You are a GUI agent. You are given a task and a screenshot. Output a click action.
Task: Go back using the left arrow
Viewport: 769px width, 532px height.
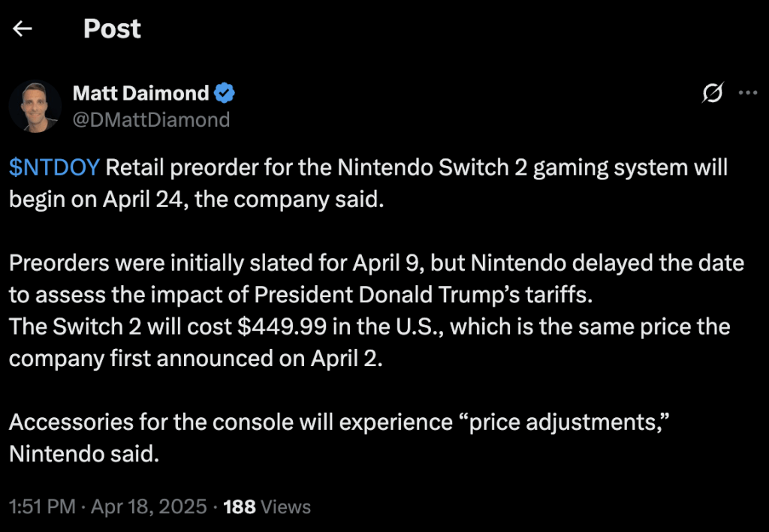[22, 29]
